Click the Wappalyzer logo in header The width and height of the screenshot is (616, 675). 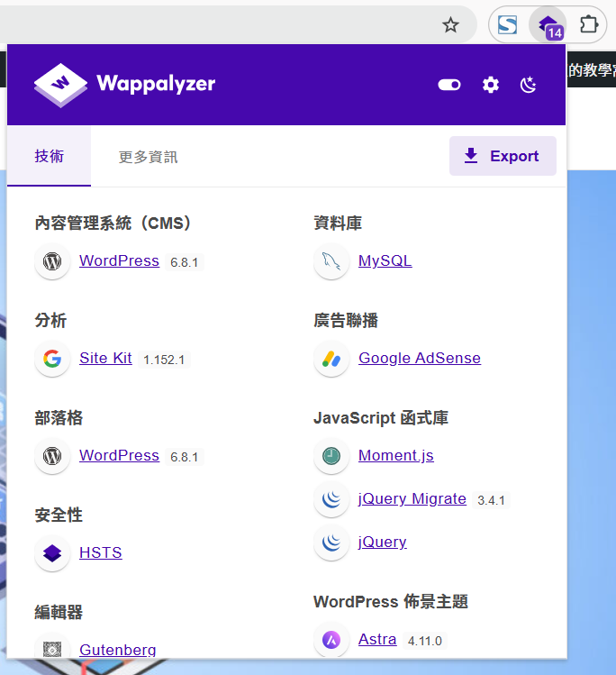point(124,85)
